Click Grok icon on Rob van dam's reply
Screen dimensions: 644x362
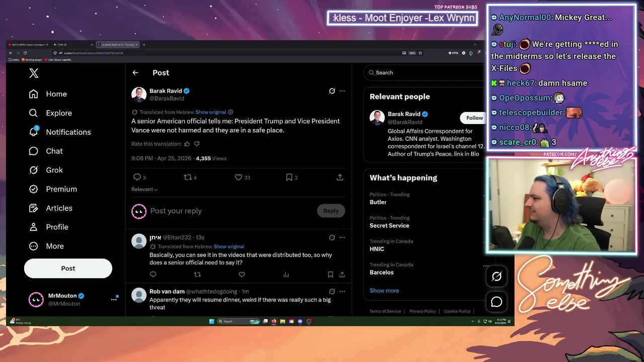pos(332,292)
